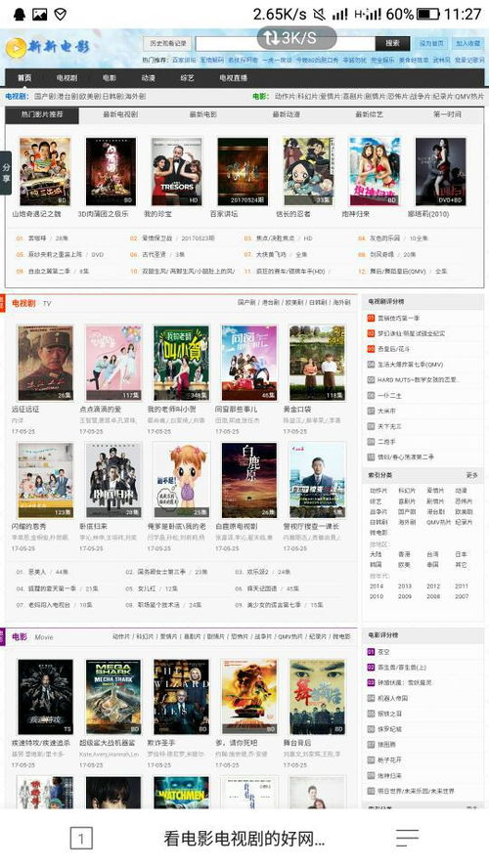Open the browser tabs counter icon

point(81,838)
